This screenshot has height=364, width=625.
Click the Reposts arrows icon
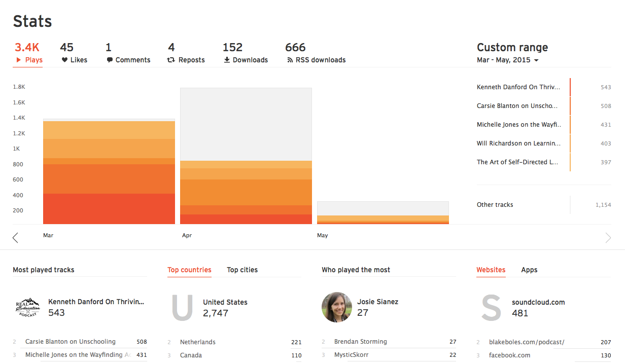[x=171, y=60]
